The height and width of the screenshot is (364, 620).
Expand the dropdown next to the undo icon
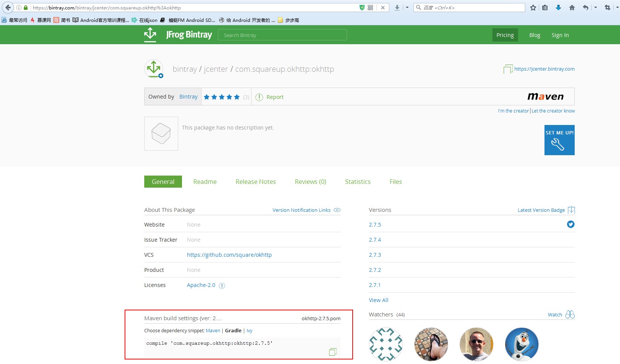tap(595, 8)
